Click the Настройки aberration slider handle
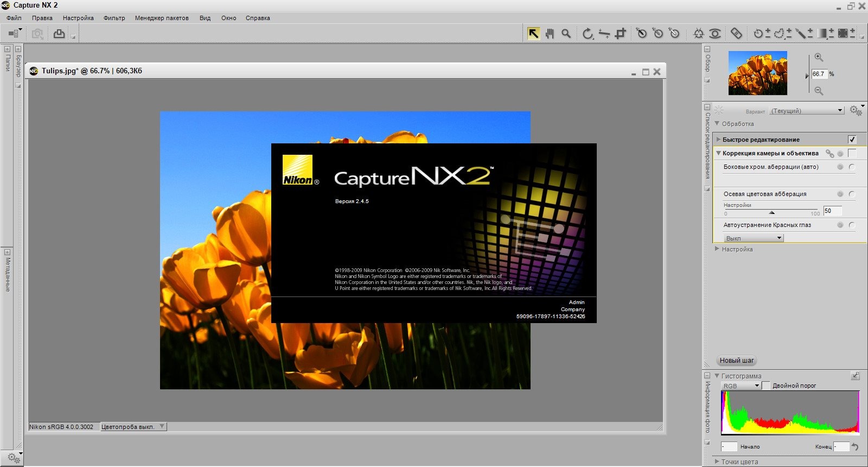The width and height of the screenshot is (868, 467). (x=771, y=213)
